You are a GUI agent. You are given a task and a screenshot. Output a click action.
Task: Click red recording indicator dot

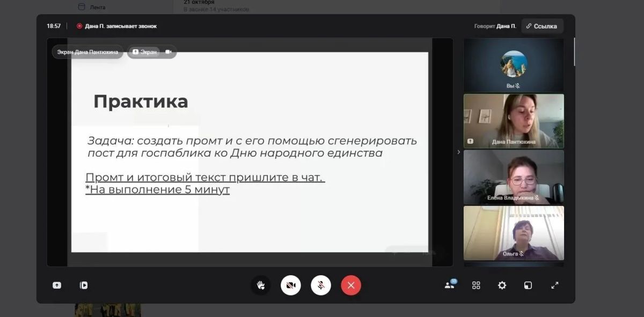tap(79, 26)
